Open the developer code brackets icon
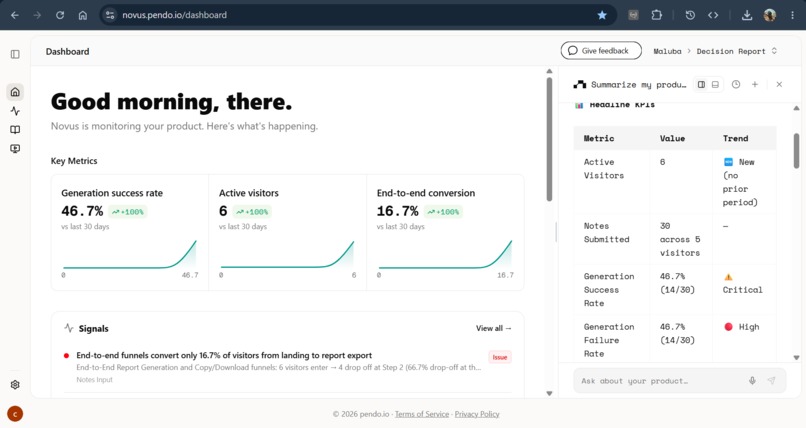 [x=713, y=15]
